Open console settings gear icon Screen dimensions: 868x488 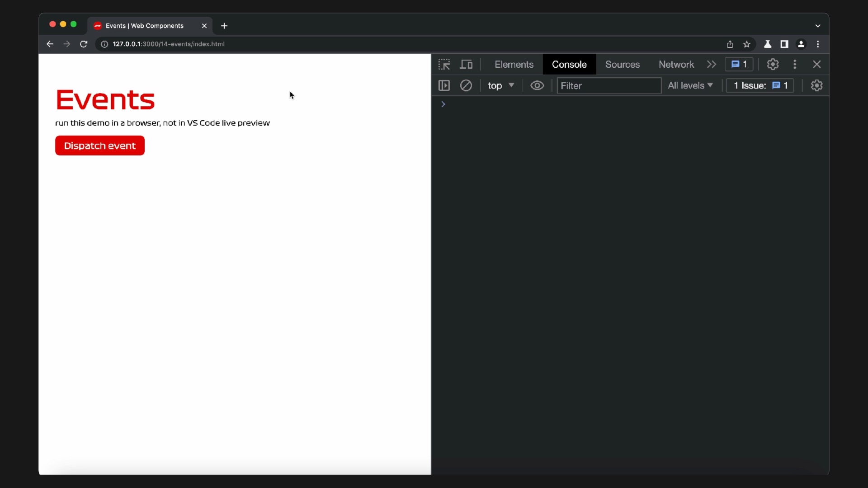pos(816,85)
